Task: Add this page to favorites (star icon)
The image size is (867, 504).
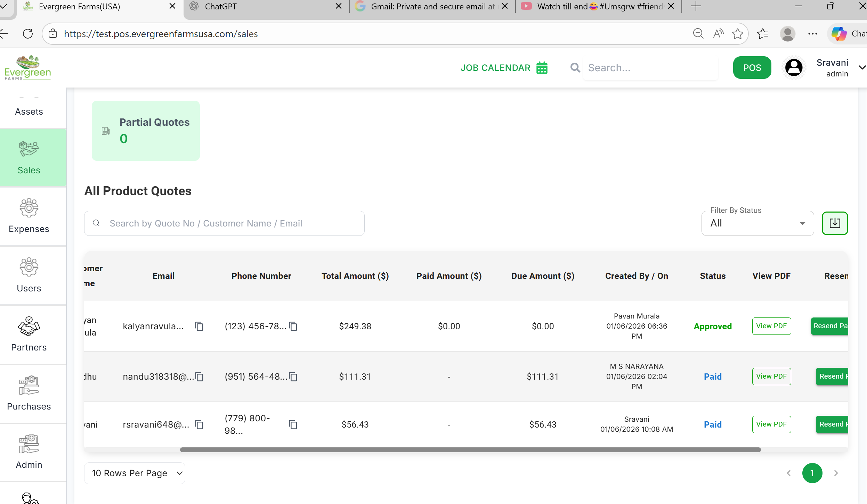Action: [737, 34]
